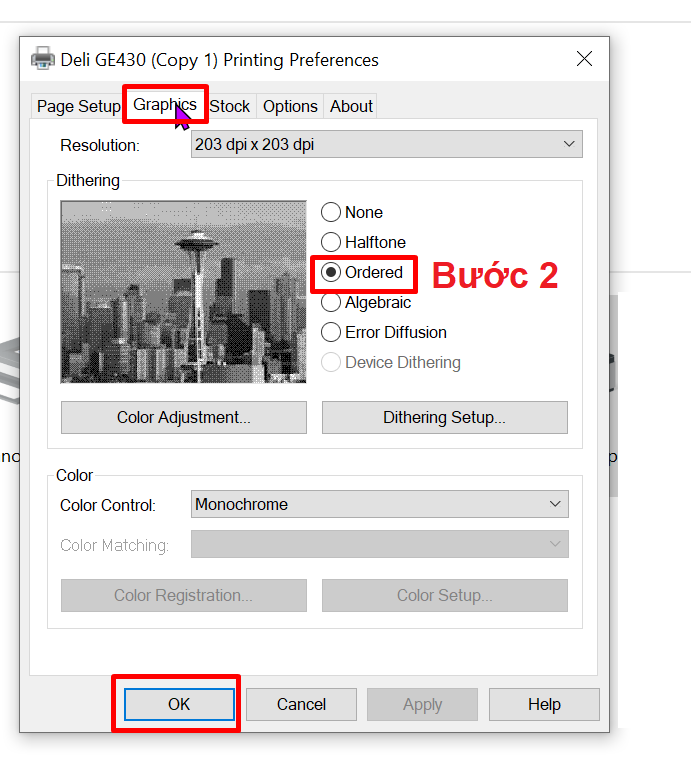Switch to the Page Setup tab

[78, 106]
